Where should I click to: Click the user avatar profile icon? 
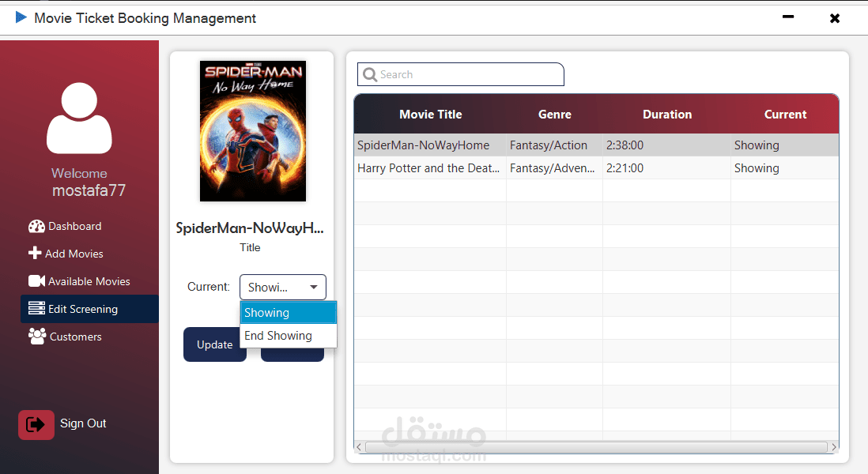pos(79,118)
